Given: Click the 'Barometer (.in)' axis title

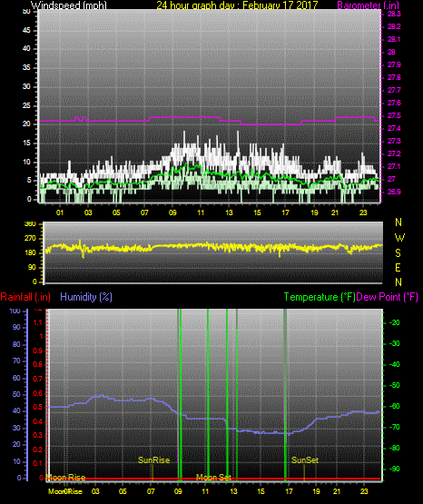Looking at the screenshot, I should [x=368, y=5].
